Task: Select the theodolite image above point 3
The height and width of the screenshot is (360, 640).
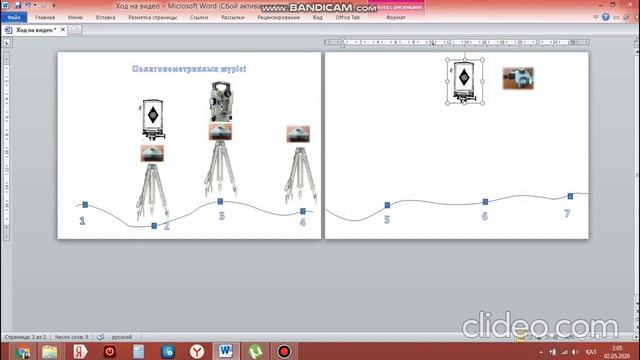Action: pyautogui.click(x=221, y=102)
